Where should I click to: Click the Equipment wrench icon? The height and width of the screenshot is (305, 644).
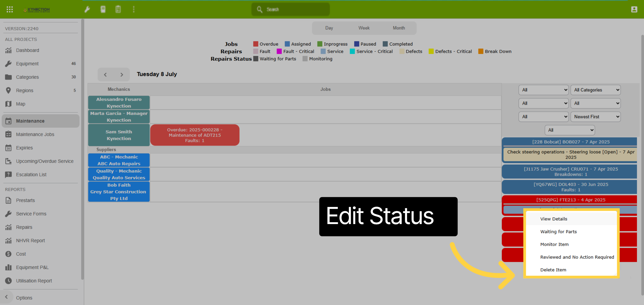point(8,64)
